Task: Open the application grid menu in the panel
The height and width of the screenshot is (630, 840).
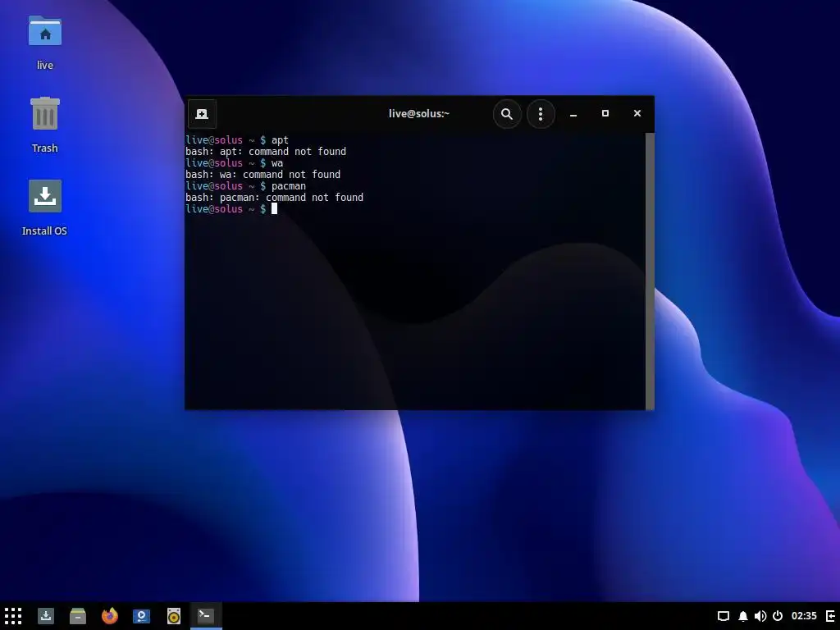Action: [13, 616]
